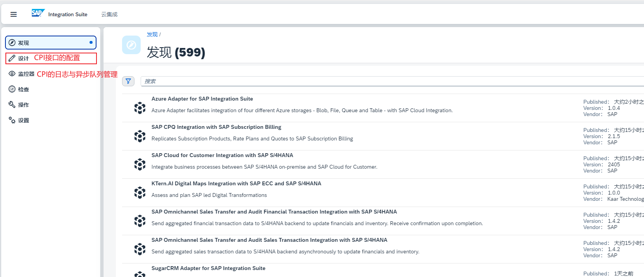Click the Cloud for Customer package icon
The width and height of the screenshot is (644, 277).
[140, 164]
